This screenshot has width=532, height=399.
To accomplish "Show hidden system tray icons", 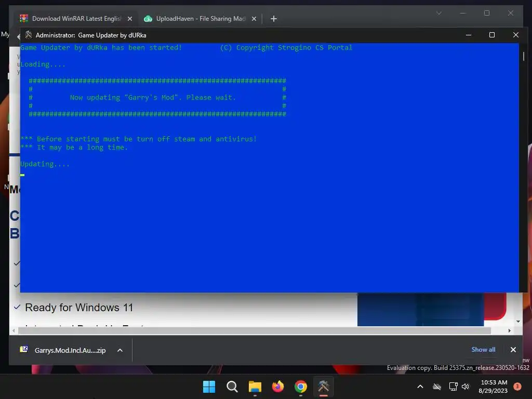I will point(420,387).
